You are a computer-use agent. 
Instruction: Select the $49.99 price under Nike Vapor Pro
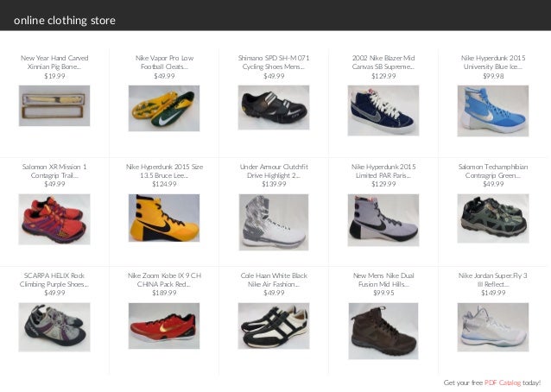pyautogui.click(x=164, y=76)
